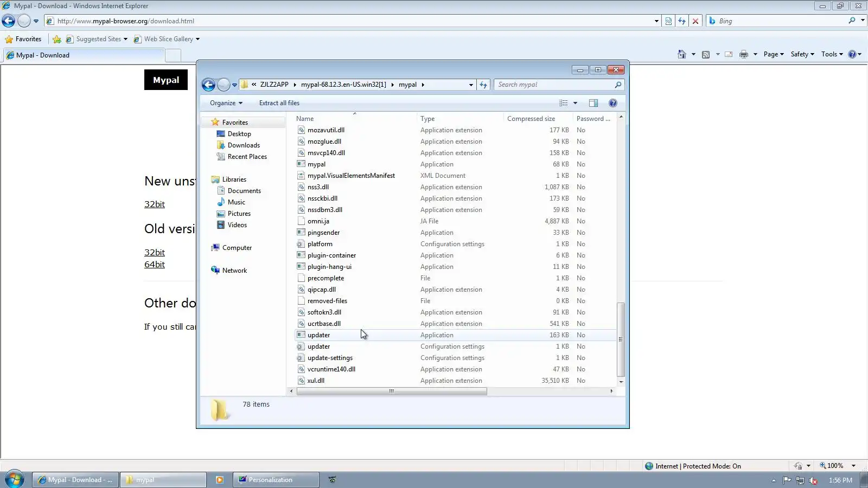Click the Internet Explorer back button
This screenshot has width=868, height=488.
tap(8, 21)
